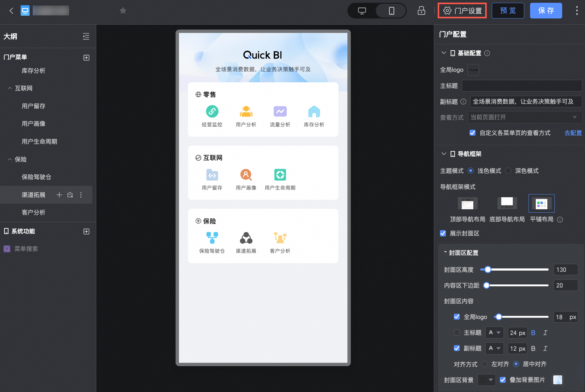Click the 去配置 link

click(x=573, y=133)
